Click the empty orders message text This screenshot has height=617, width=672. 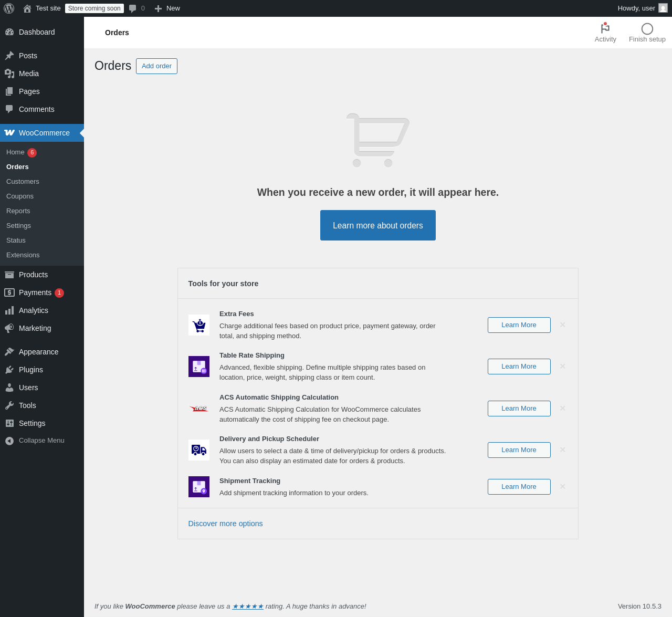[378, 192]
